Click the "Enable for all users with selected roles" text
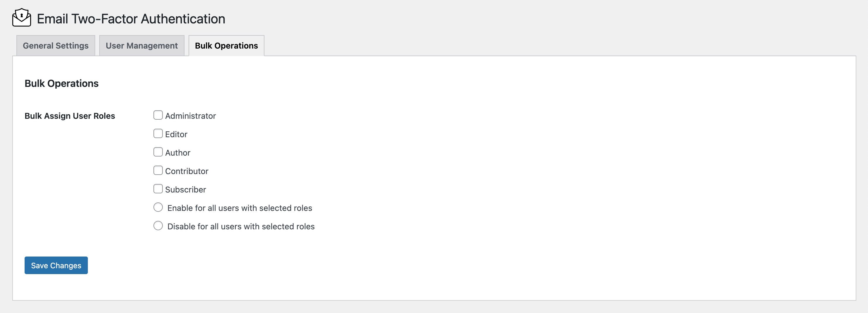The height and width of the screenshot is (313, 868). click(x=240, y=208)
